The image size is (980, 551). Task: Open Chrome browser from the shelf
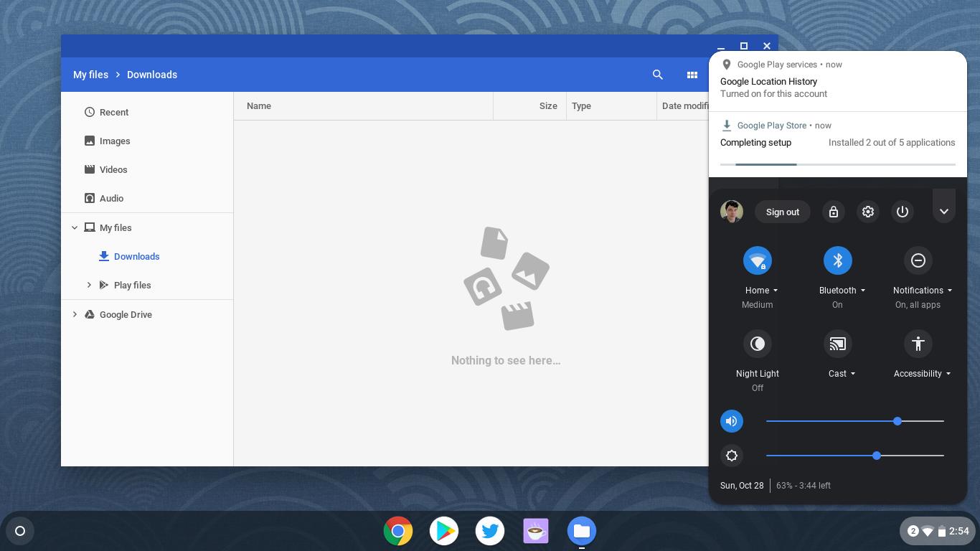398,531
